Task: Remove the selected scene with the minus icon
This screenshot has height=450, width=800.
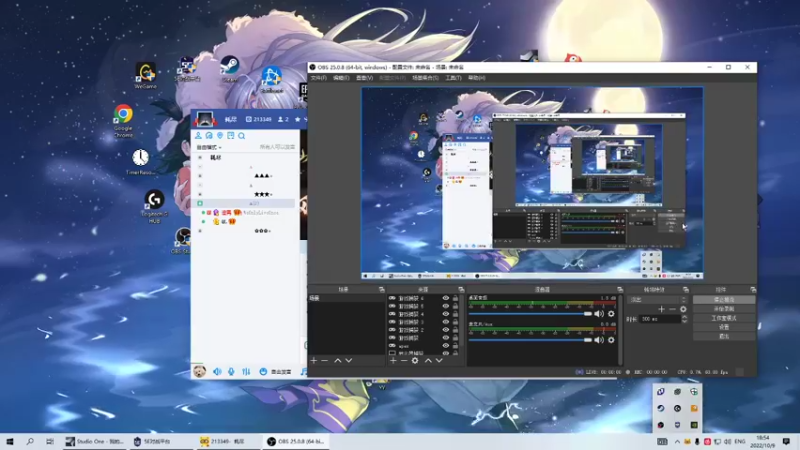Action: [x=324, y=361]
